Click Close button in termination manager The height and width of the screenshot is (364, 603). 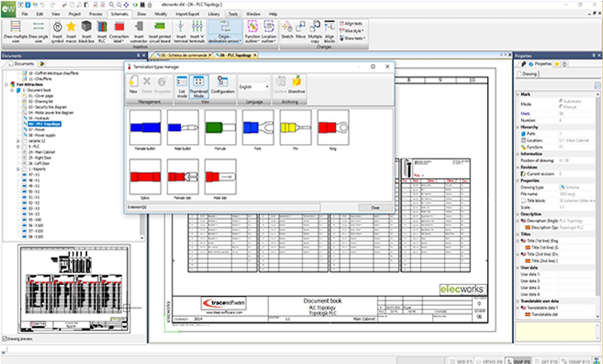point(375,207)
